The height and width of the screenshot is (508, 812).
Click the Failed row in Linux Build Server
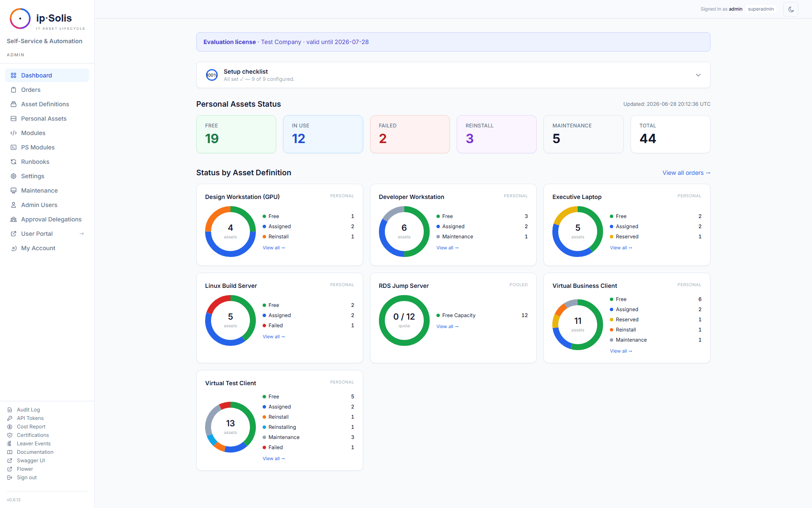308,326
